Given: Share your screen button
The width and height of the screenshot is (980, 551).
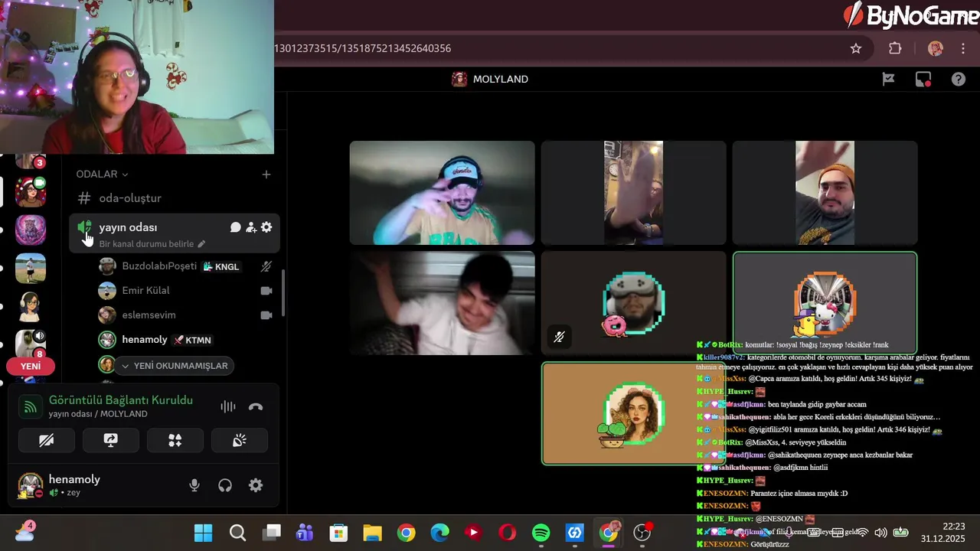Looking at the screenshot, I should (x=111, y=440).
